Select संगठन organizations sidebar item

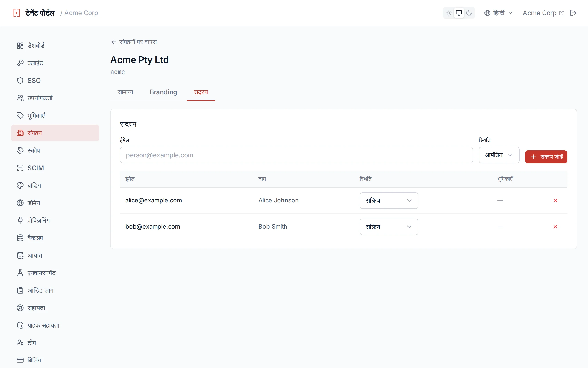[x=55, y=133]
